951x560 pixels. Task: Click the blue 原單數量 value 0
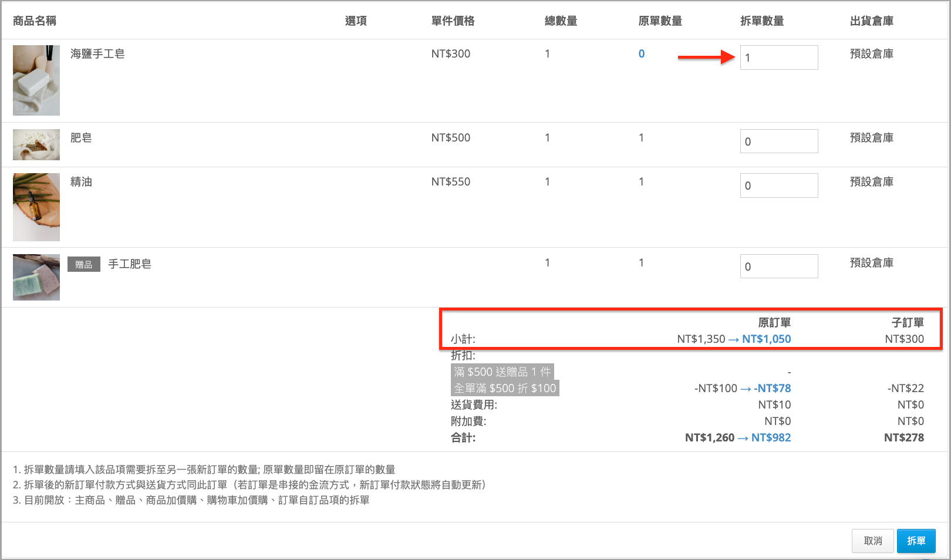(x=642, y=54)
